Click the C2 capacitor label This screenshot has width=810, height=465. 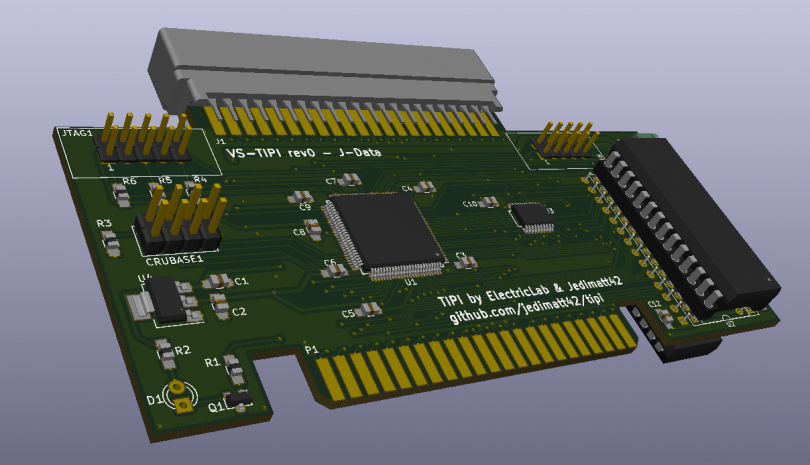pos(239,312)
